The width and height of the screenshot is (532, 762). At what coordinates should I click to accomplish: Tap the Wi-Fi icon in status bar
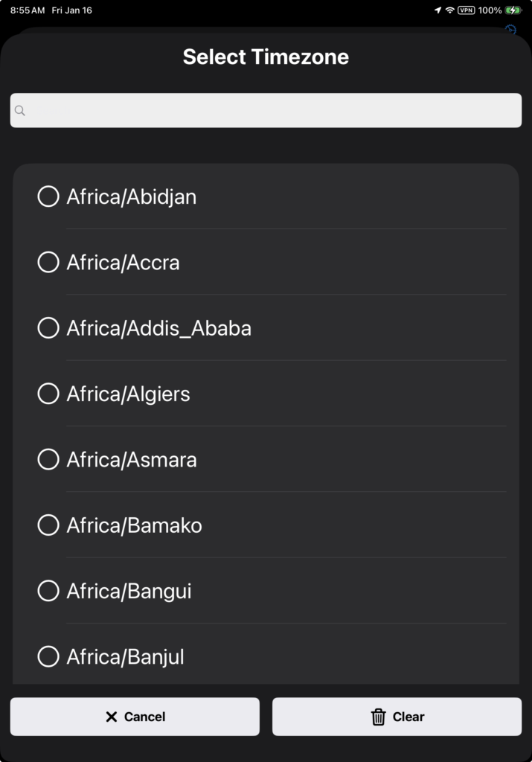pyautogui.click(x=449, y=10)
